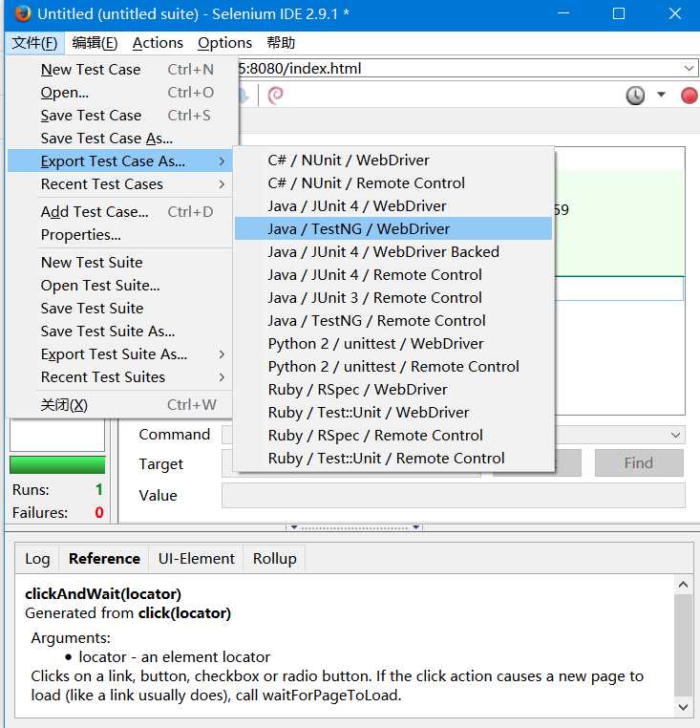Click the pink rollup swirl icon
The image size is (700, 728).
pyautogui.click(x=275, y=96)
